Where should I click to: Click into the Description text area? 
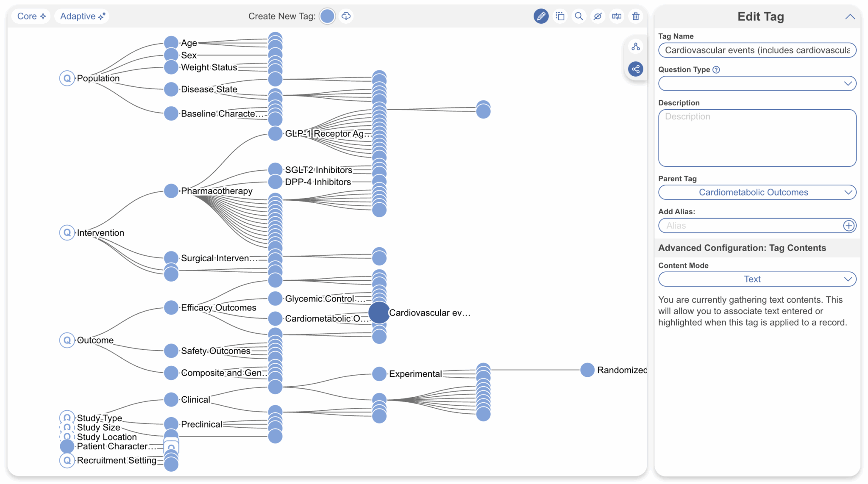[757, 138]
